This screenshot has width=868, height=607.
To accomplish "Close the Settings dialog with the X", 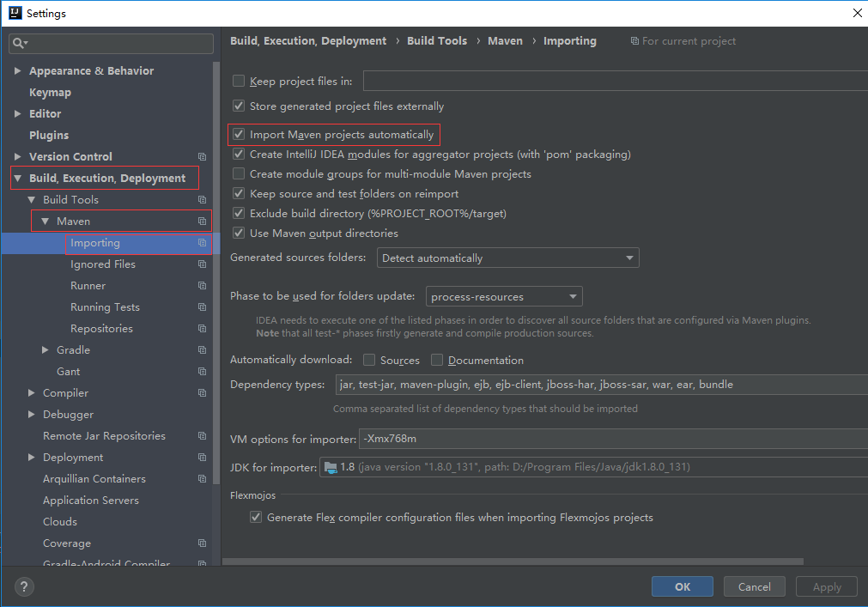I will point(858,13).
